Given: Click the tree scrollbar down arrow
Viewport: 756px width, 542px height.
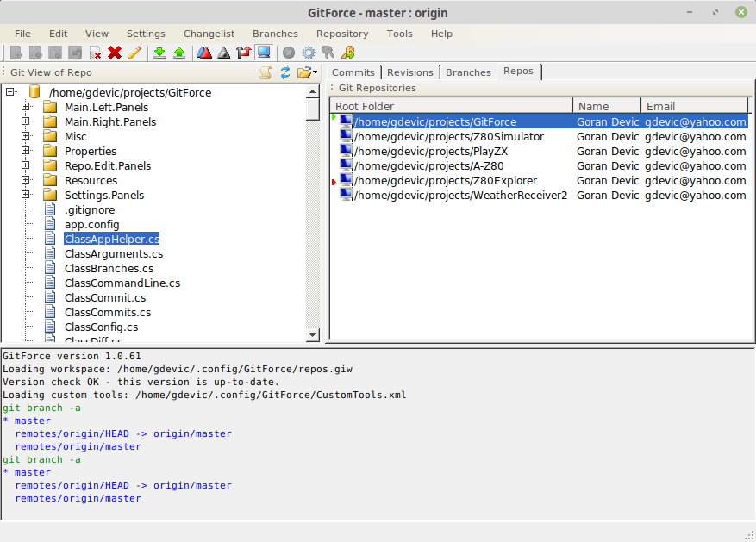Looking at the screenshot, I should point(313,335).
